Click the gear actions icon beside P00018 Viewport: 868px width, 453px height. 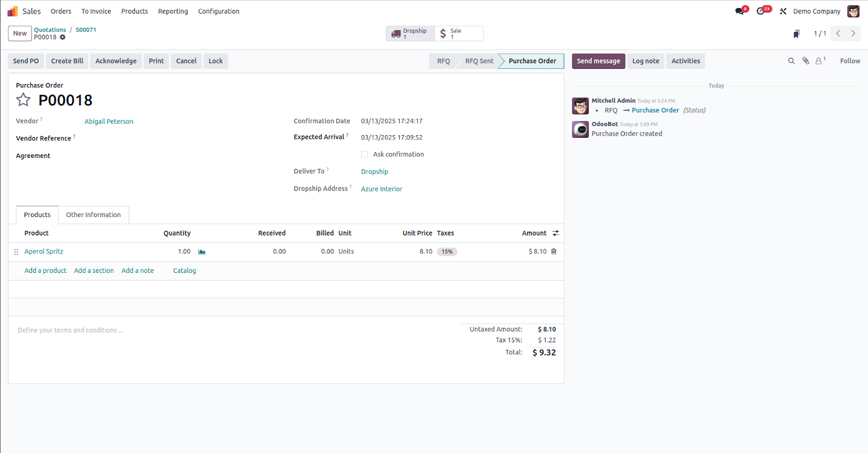(x=62, y=37)
